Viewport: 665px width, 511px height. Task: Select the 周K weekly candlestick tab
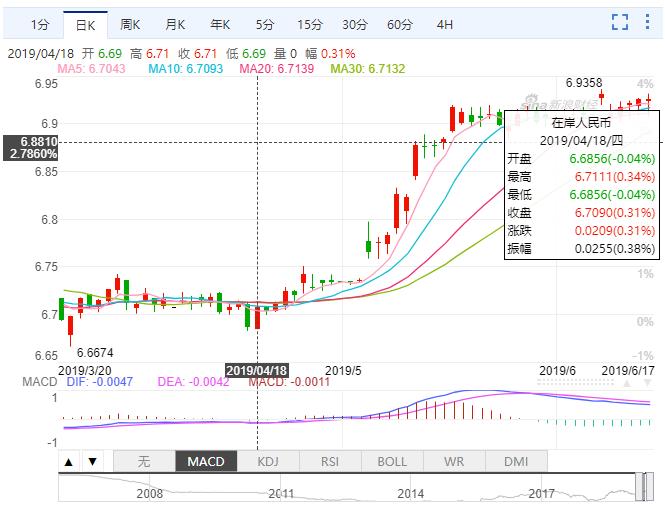[130, 23]
